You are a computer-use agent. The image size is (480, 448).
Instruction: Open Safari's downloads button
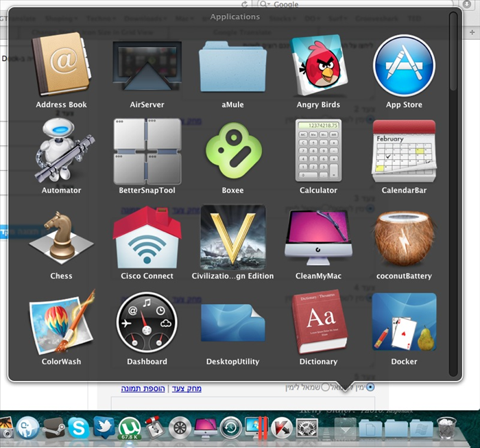coord(467,4)
